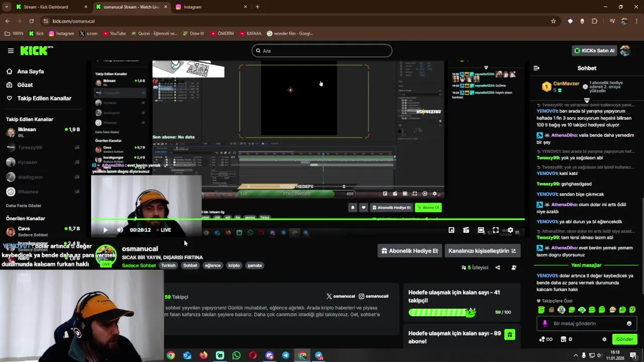This screenshot has height=362, width=644.
Task: Open RRaenee channel in sidebar
Action: [x=43, y=192]
